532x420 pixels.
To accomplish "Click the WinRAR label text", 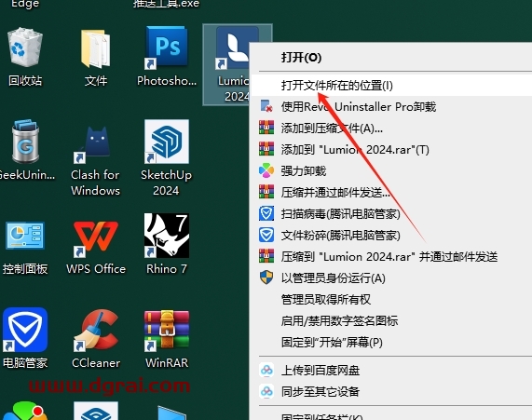I will tap(167, 362).
